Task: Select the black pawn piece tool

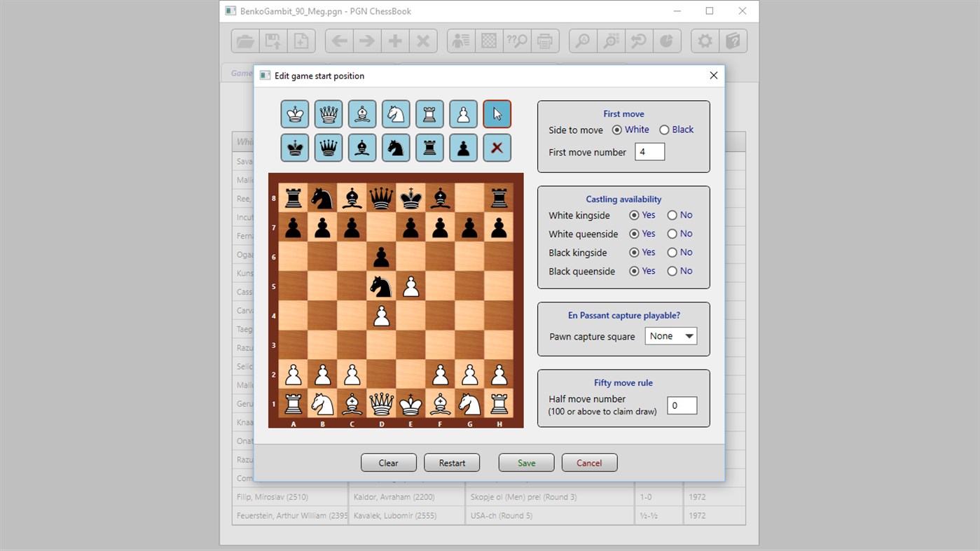Action: coord(463,148)
